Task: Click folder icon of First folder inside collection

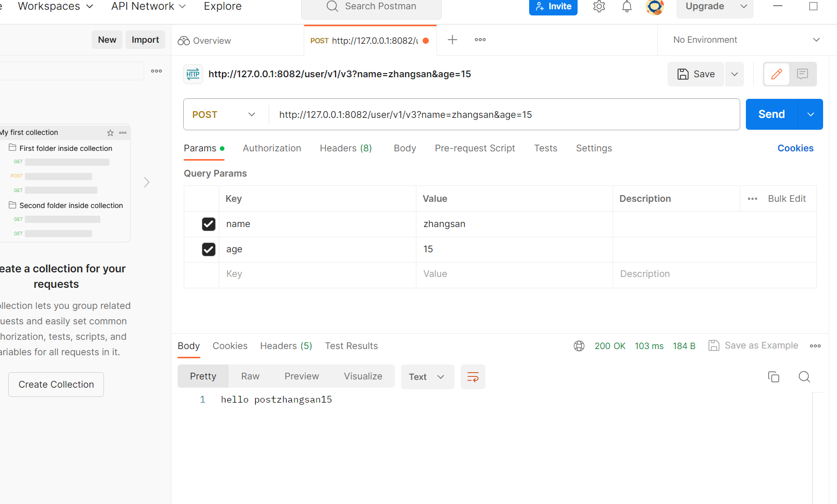Action: coord(12,148)
